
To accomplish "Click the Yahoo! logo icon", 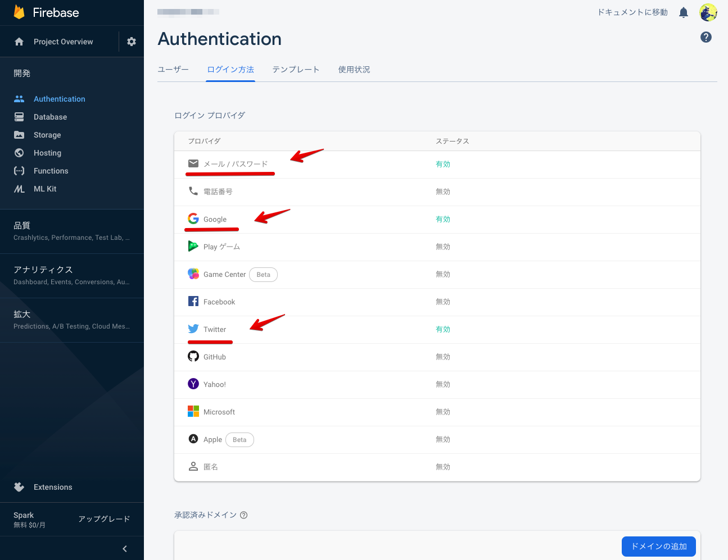I will coord(193,384).
